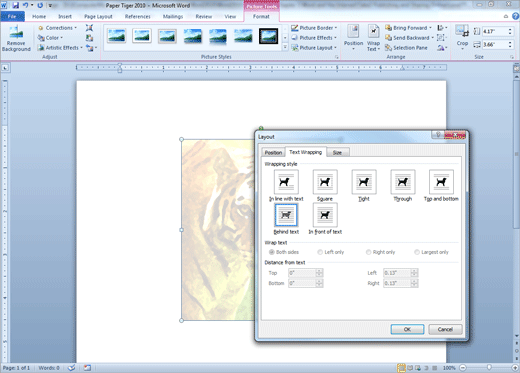Click the Undo icon in Quick Access Toolbar
This screenshot has height=373, width=520.
25,5
